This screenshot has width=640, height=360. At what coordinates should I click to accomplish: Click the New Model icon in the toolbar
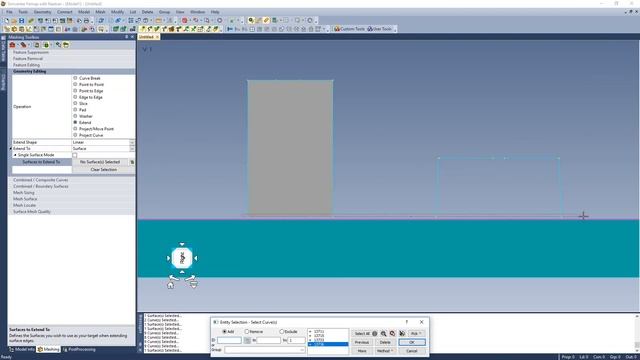click(x=7, y=20)
